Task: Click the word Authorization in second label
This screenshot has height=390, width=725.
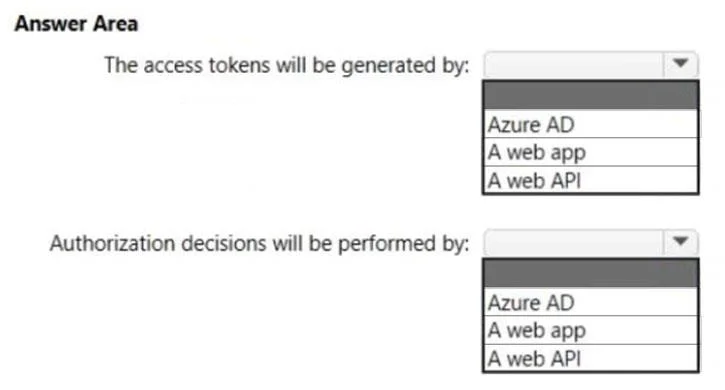Action: coord(112,243)
